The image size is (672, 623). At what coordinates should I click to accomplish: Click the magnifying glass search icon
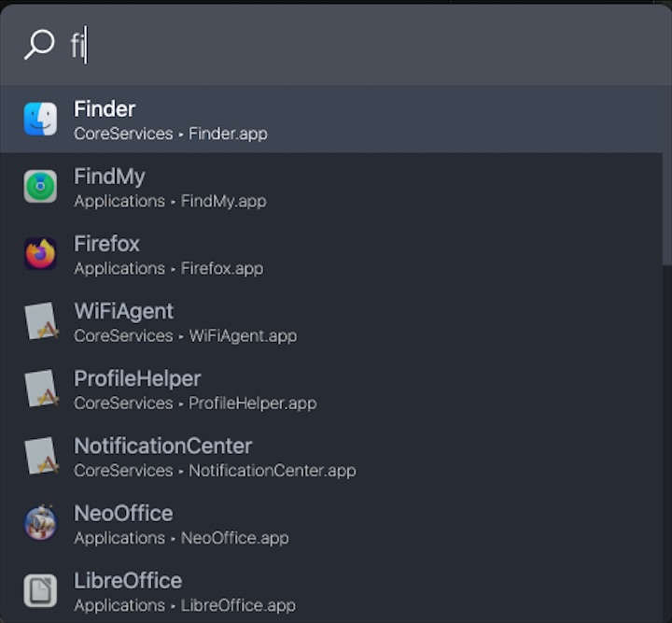[x=39, y=44]
